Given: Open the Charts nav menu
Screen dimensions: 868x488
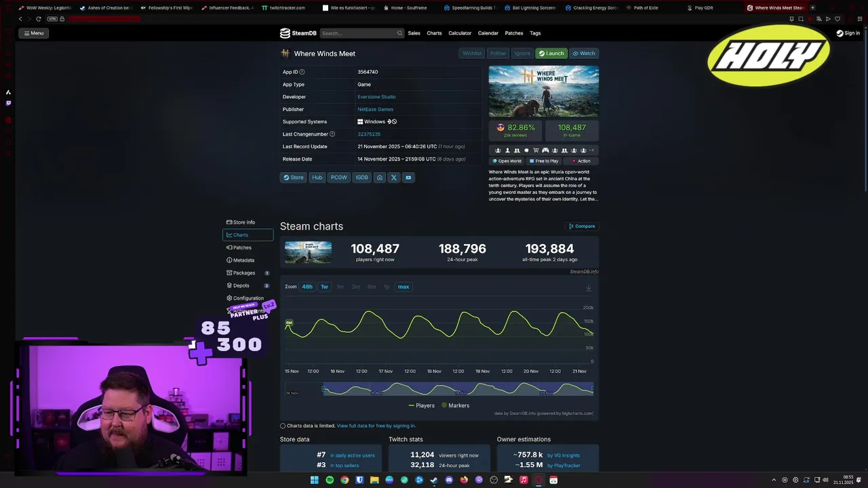Looking at the screenshot, I should pyautogui.click(x=434, y=33).
